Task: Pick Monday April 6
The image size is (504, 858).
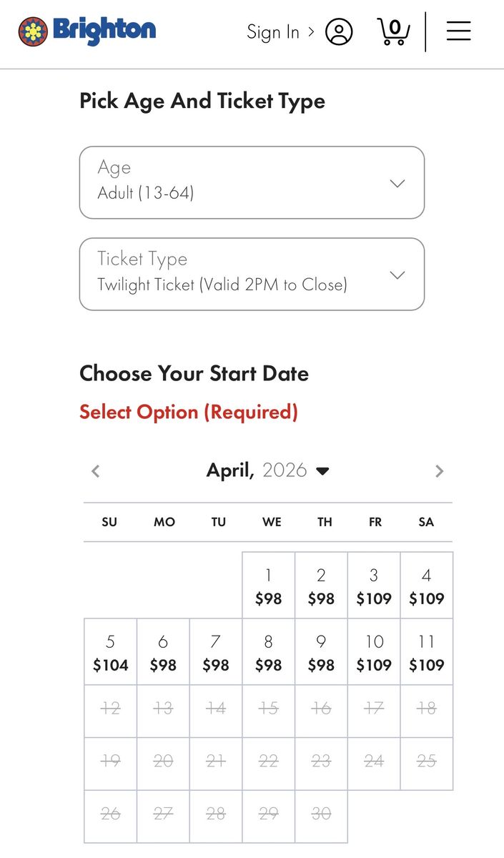Action: point(163,652)
